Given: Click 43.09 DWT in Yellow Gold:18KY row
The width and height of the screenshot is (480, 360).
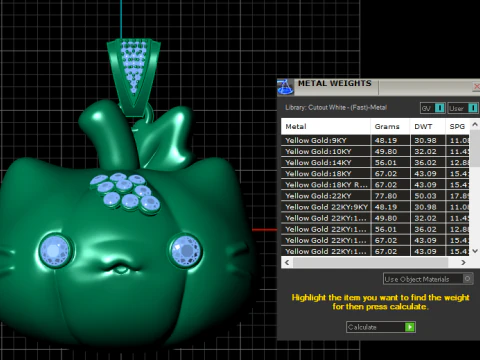Looking at the screenshot, I should [x=425, y=173].
